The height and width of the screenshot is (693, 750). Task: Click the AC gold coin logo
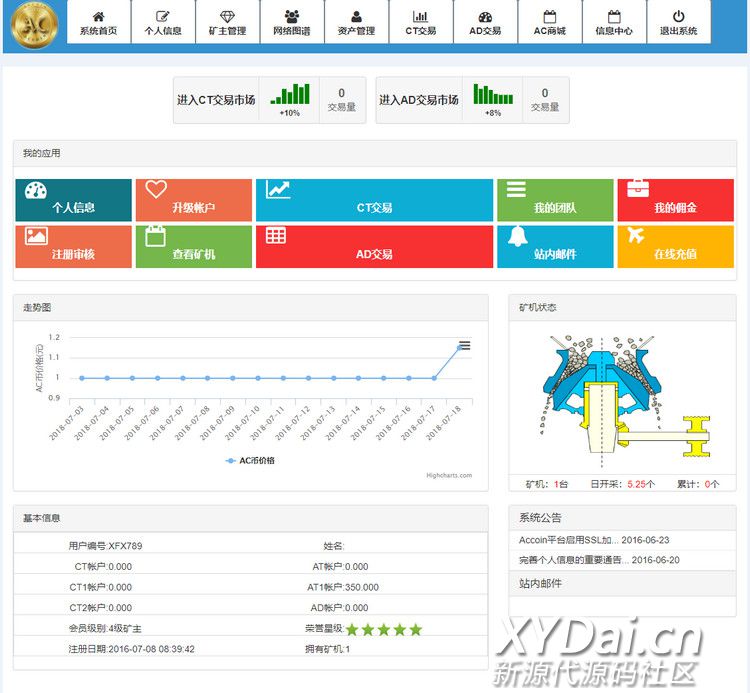(34, 24)
